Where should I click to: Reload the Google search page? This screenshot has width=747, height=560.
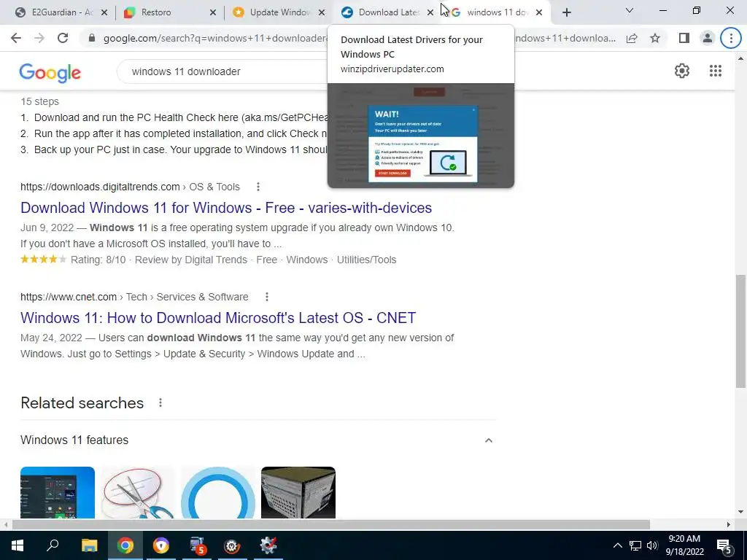tap(63, 38)
